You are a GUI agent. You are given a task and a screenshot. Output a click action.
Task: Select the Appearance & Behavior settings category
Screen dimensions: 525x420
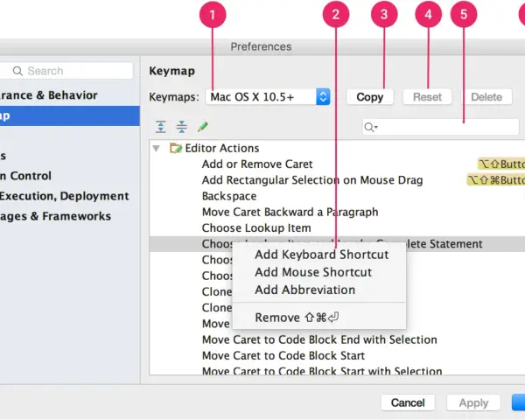click(48, 95)
